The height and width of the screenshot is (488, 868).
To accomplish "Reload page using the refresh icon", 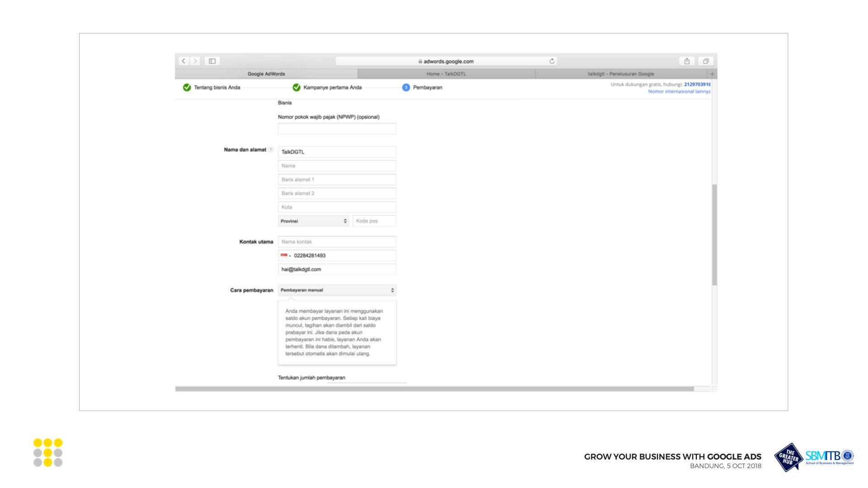I will pyautogui.click(x=552, y=61).
